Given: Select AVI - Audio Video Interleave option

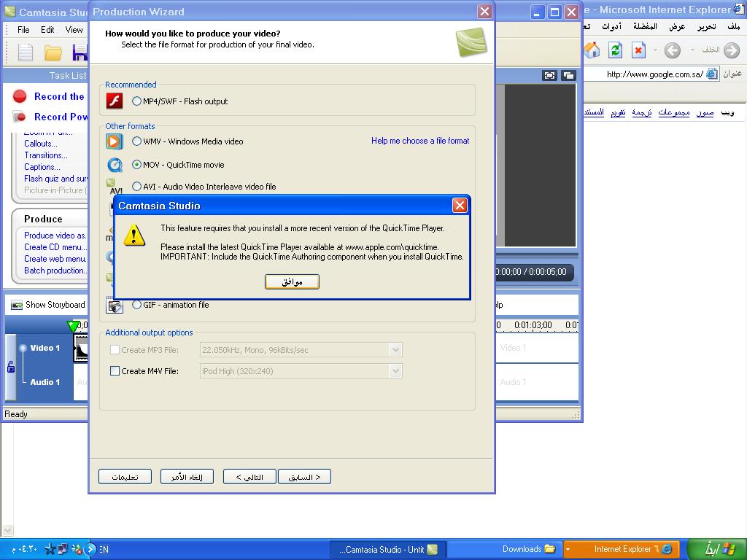Looking at the screenshot, I should point(136,186).
